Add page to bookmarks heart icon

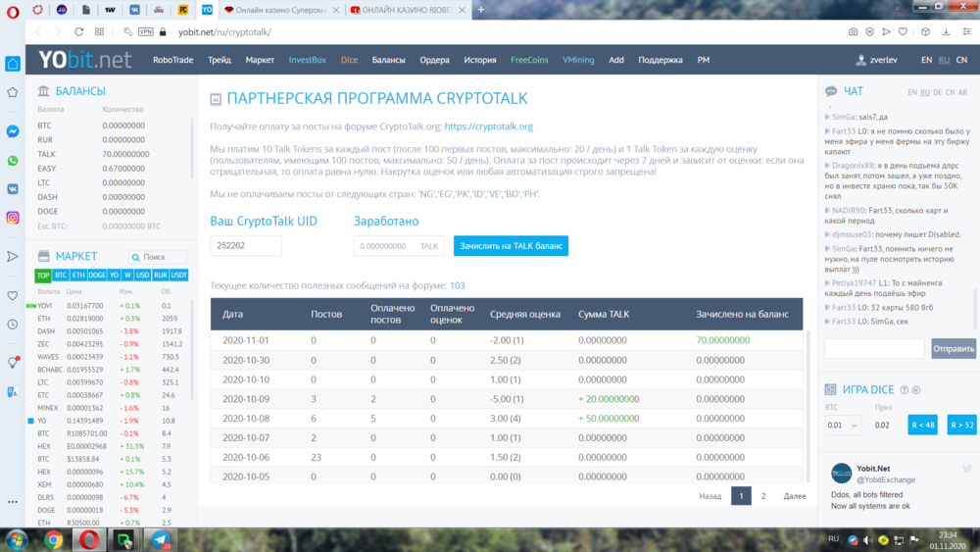click(903, 32)
